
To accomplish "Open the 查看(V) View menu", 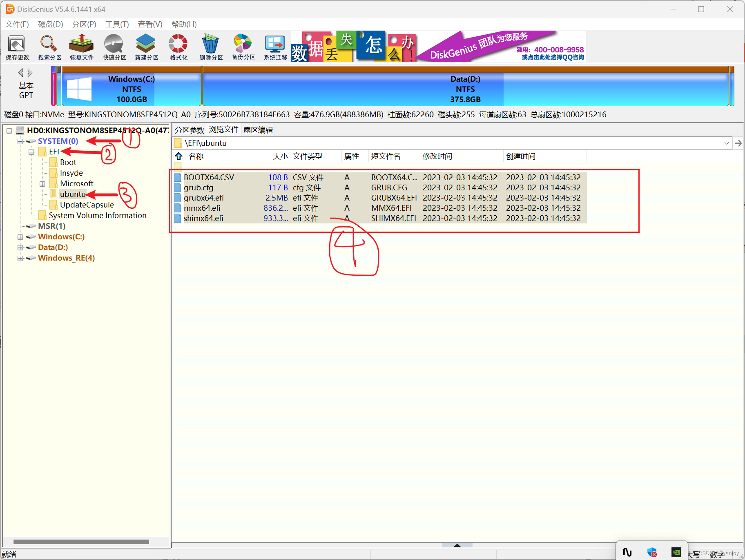I will 150,24.
